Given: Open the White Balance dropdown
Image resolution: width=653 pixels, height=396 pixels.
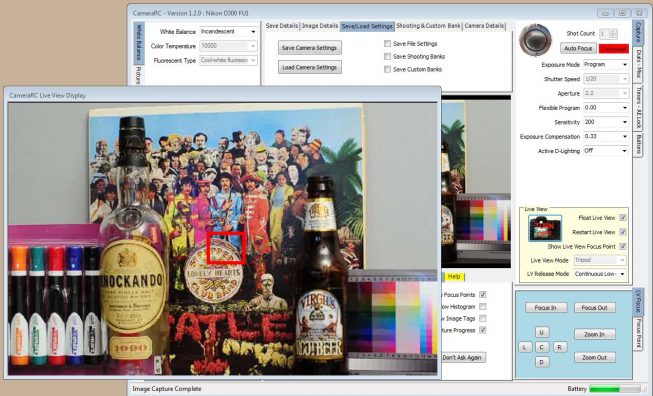Looking at the screenshot, I should click(x=228, y=32).
